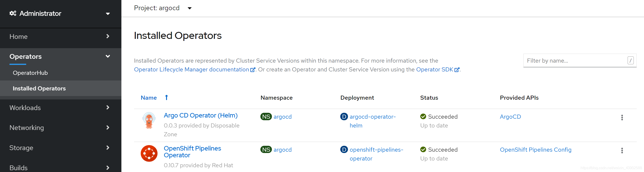Click the Status column header
This screenshot has width=644, height=172.
click(429, 98)
